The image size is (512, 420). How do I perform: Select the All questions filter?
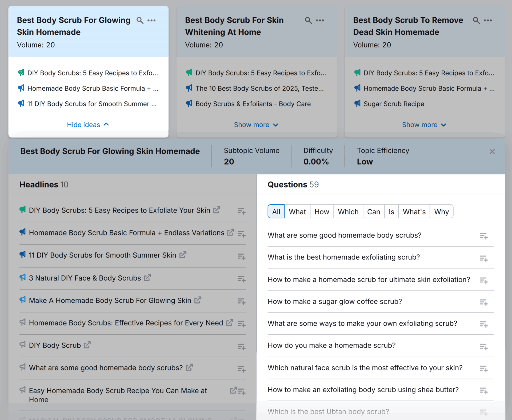click(x=276, y=211)
